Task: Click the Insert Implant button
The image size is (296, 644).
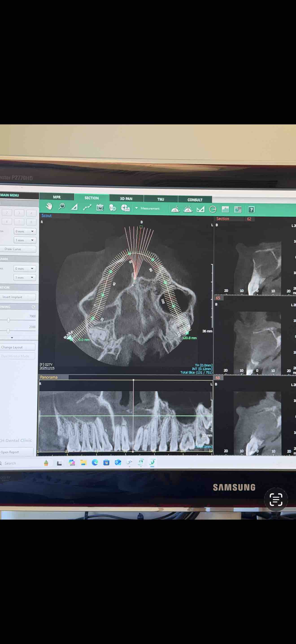Action: tap(18, 297)
